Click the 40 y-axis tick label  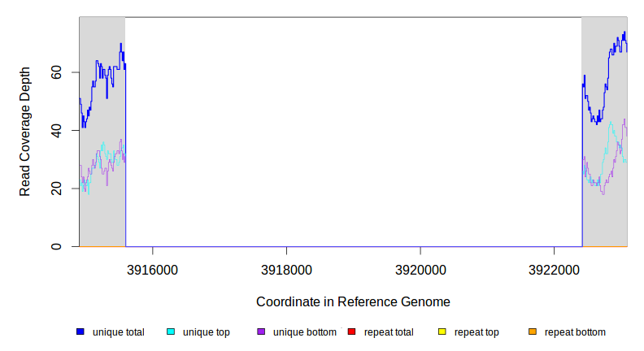(x=56, y=130)
